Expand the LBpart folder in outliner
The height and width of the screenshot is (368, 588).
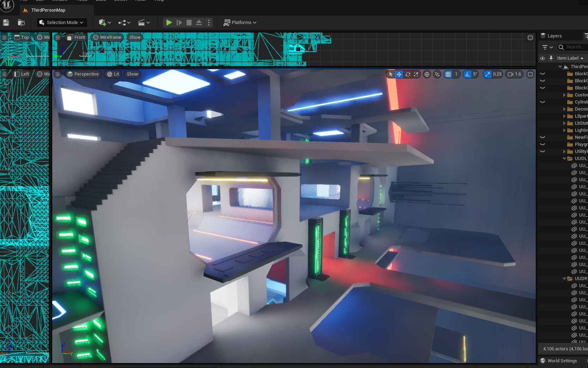[x=564, y=116]
